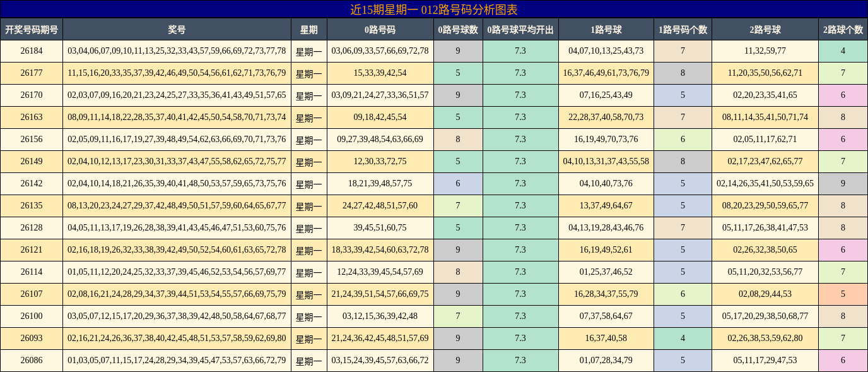Click the 0路号球数 column header
This screenshot has width=868, height=372.
(458, 30)
